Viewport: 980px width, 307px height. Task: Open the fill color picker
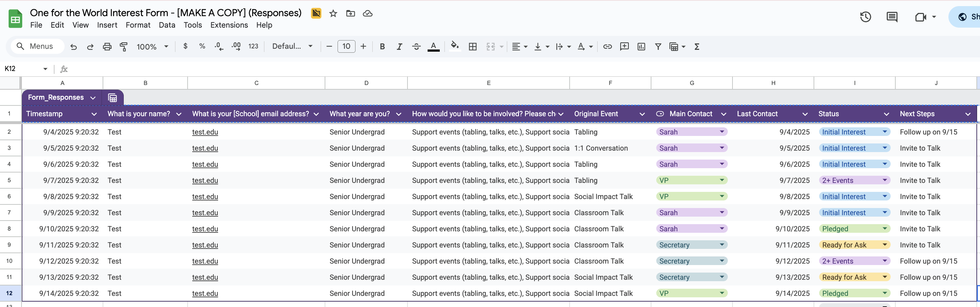coord(454,46)
